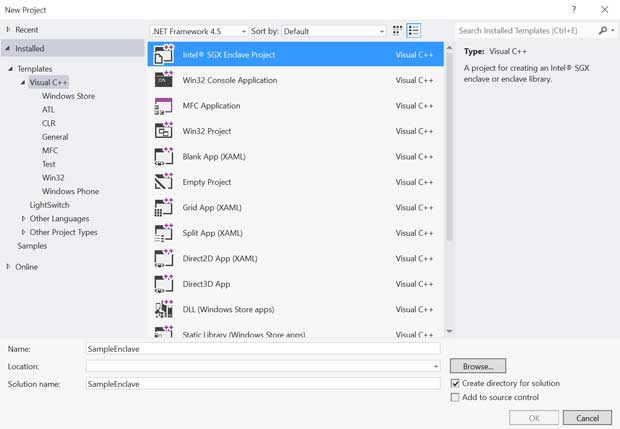This screenshot has height=429, width=620.
Task: Click the Name input field
Action: click(x=263, y=349)
